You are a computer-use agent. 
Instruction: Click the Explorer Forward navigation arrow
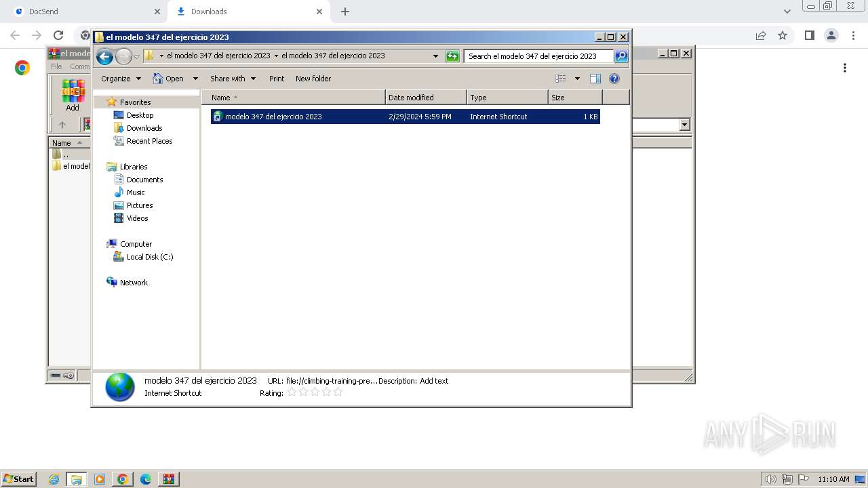(x=123, y=56)
